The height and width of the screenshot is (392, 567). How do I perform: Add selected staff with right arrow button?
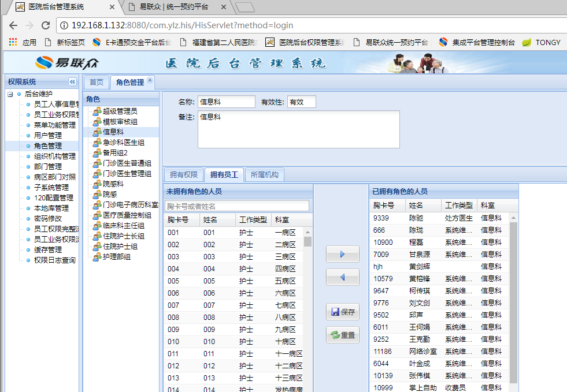342,255
